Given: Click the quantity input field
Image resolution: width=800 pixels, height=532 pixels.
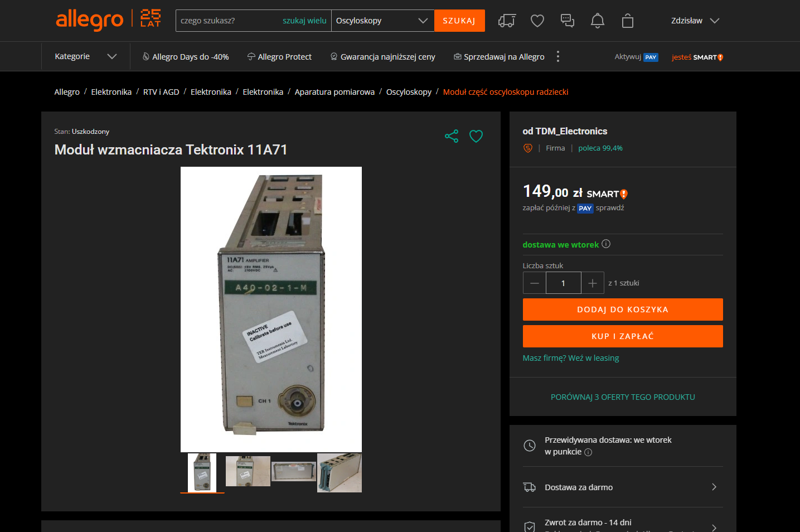Looking at the screenshot, I should 564,283.
